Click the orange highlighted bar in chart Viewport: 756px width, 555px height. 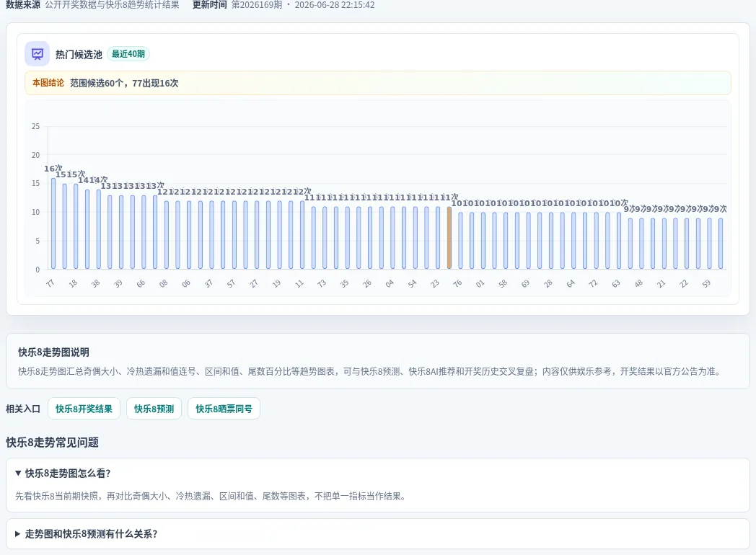pos(449,238)
